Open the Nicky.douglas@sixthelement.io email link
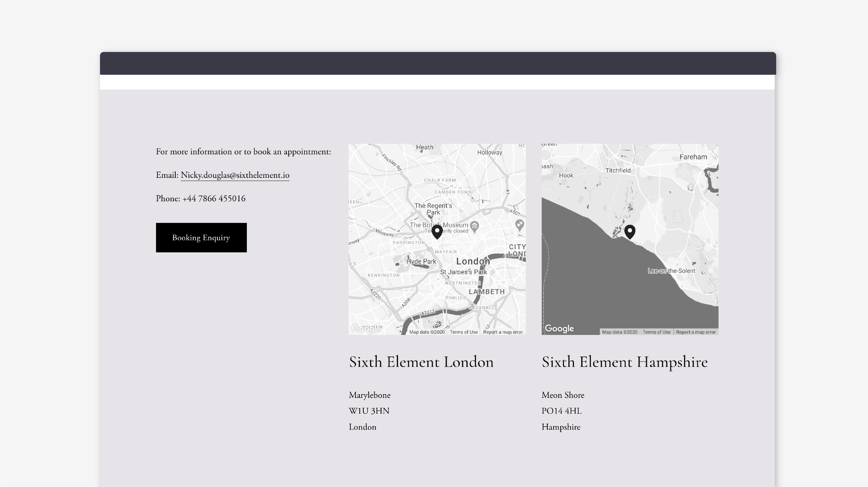The height and width of the screenshot is (487, 868). [x=235, y=175]
